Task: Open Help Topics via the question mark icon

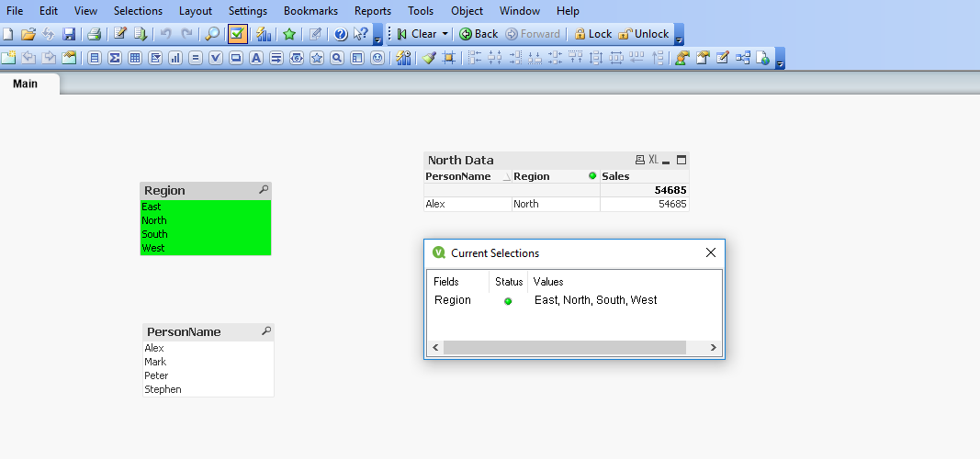Action: (x=341, y=34)
